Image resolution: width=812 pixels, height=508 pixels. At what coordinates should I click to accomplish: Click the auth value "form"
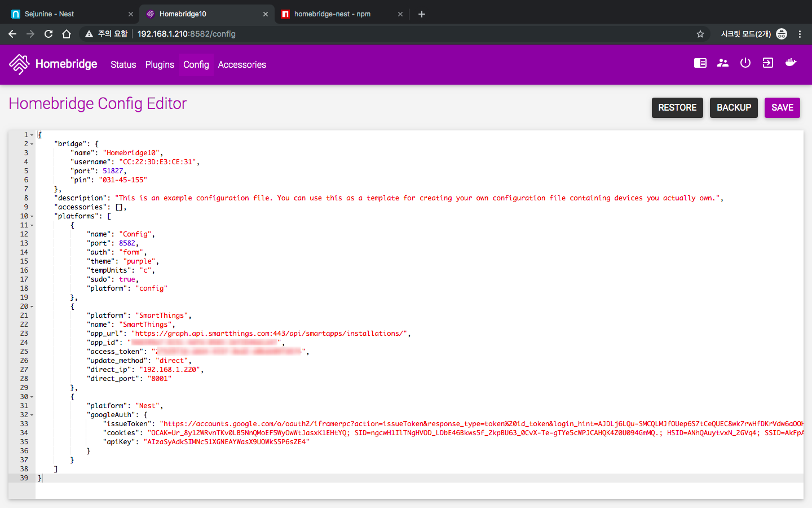(x=131, y=252)
